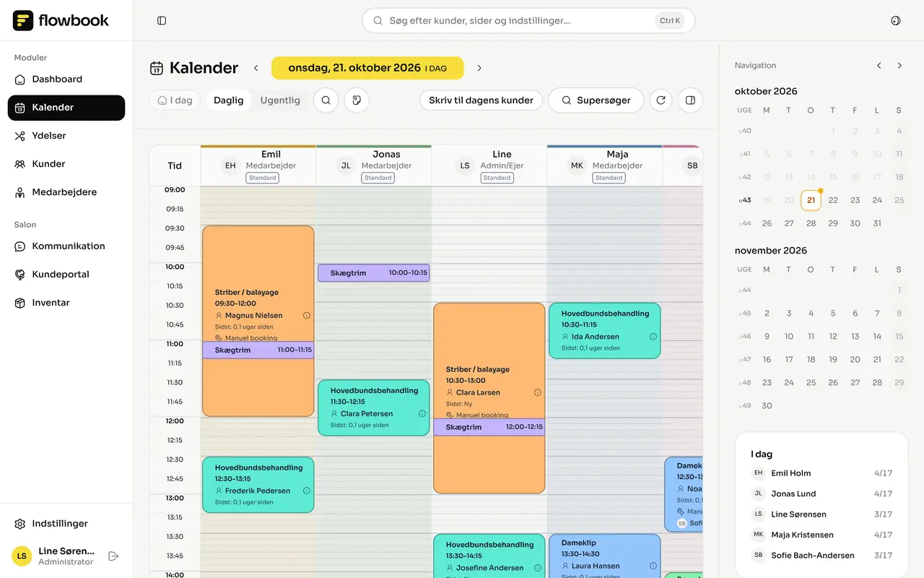This screenshot has height=578, width=924.
Task: Click Skriv til dagens kunder button
Action: click(x=481, y=100)
